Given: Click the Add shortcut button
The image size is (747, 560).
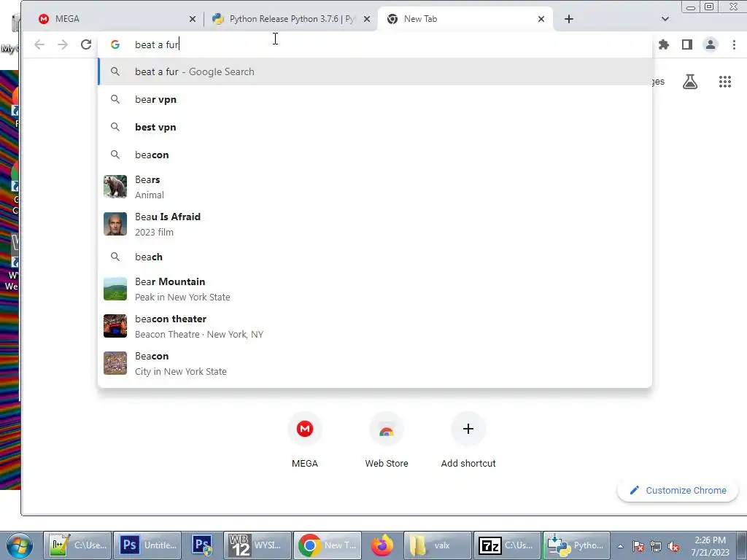Looking at the screenshot, I should (468, 440).
